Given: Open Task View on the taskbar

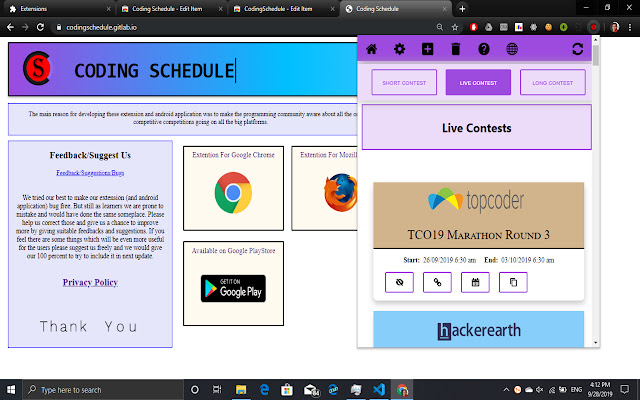Looking at the screenshot, I should point(217,389).
